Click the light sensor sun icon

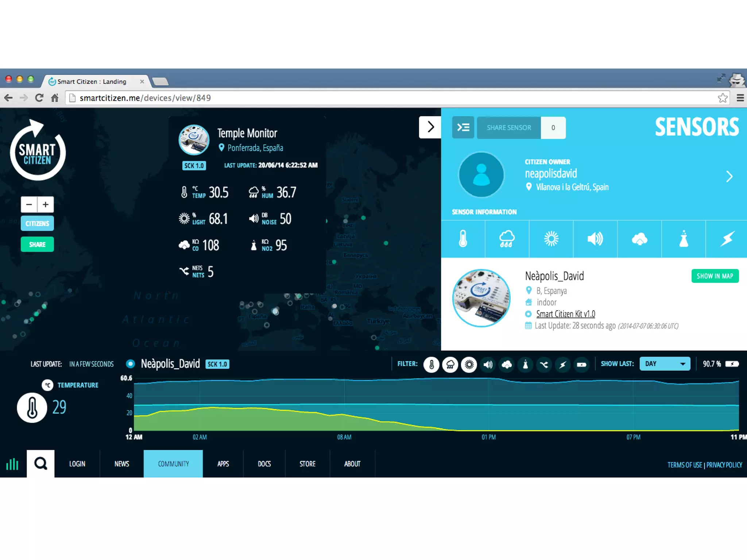point(551,239)
